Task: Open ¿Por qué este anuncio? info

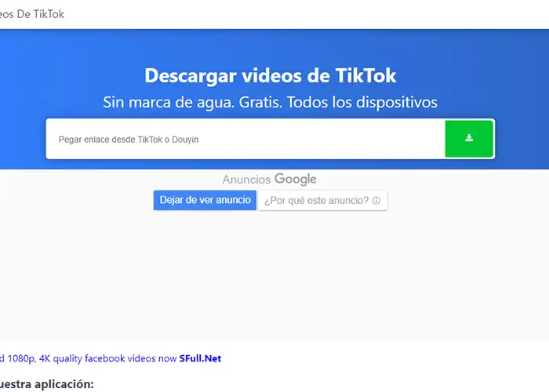Action: 323,201
